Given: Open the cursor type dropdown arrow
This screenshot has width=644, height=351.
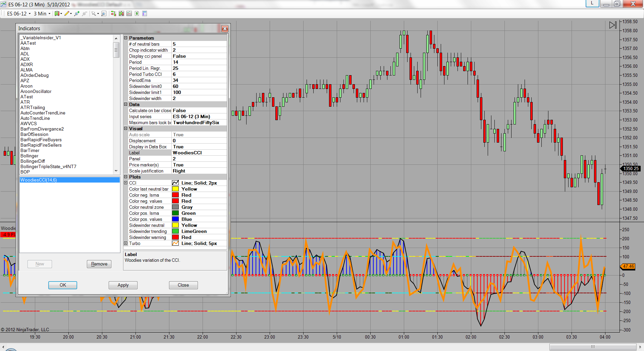Looking at the screenshot, I should (98, 14).
